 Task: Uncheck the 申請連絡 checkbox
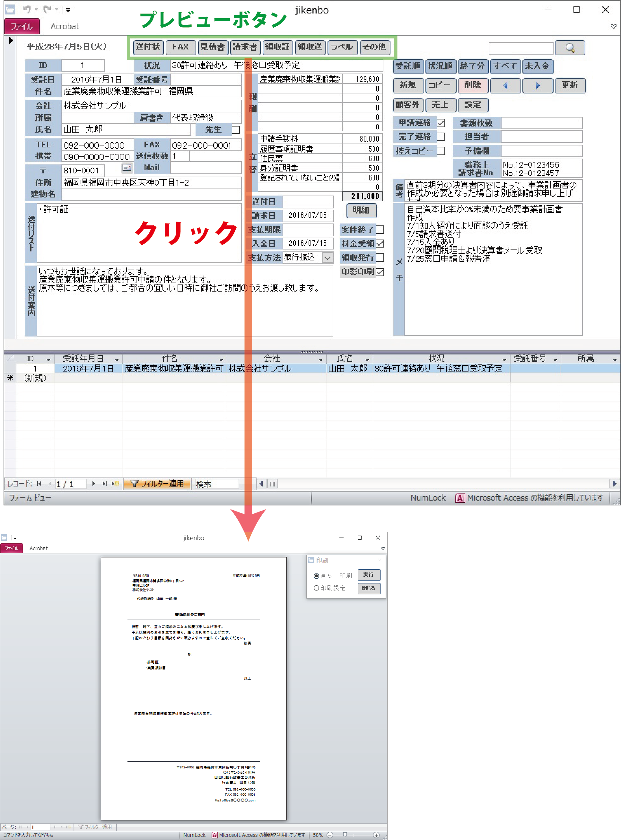pos(441,123)
